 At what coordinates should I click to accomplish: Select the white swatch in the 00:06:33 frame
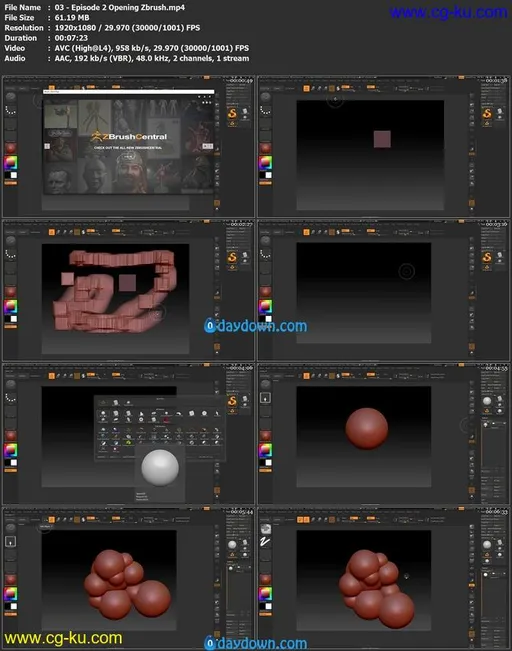269,607
